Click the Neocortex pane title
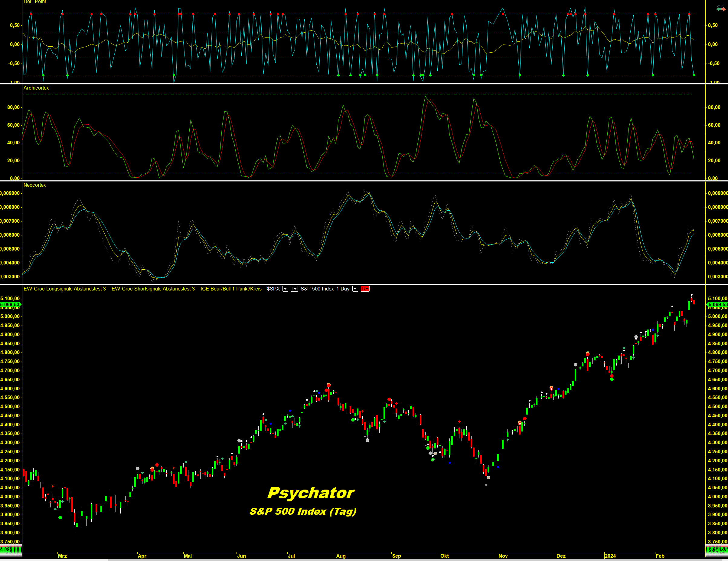The width and height of the screenshot is (728, 561). [x=35, y=185]
